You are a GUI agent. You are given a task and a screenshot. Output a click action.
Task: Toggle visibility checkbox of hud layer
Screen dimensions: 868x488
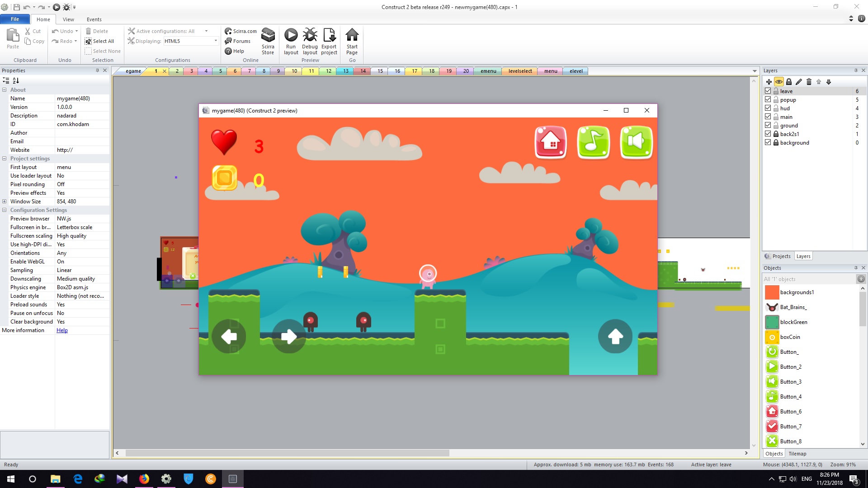click(768, 108)
